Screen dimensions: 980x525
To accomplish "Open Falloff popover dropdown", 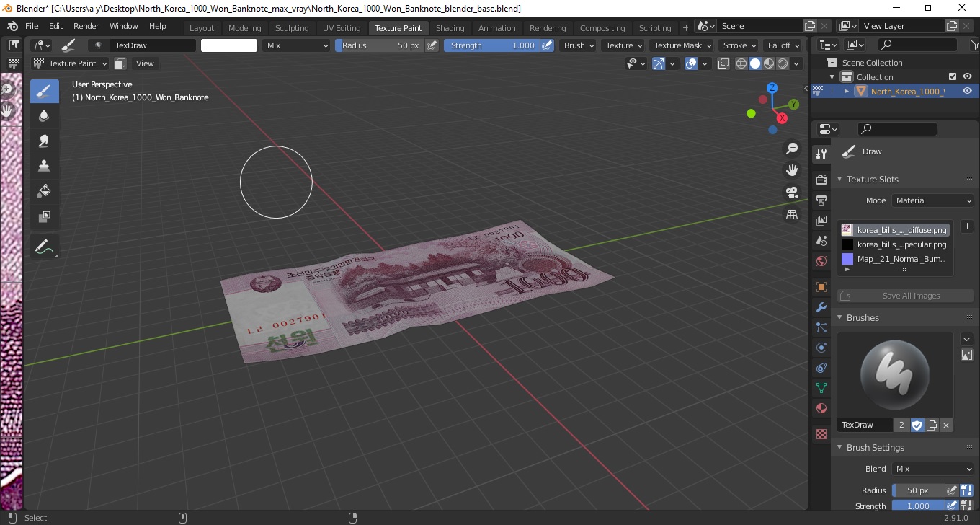I will pos(783,45).
